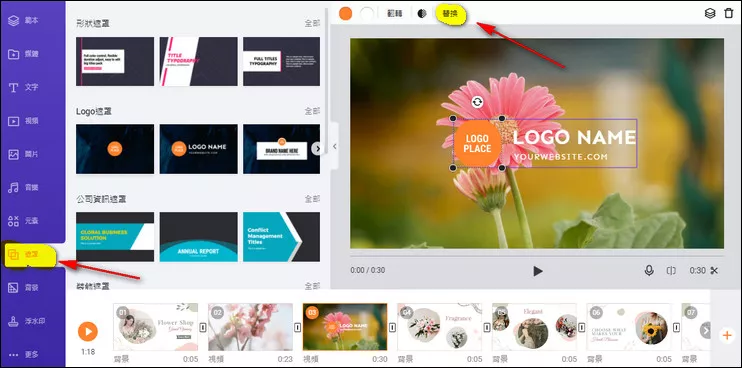Open the Photos (圖片) sidebar section
The width and height of the screenshot is (742, 368).
24,154
